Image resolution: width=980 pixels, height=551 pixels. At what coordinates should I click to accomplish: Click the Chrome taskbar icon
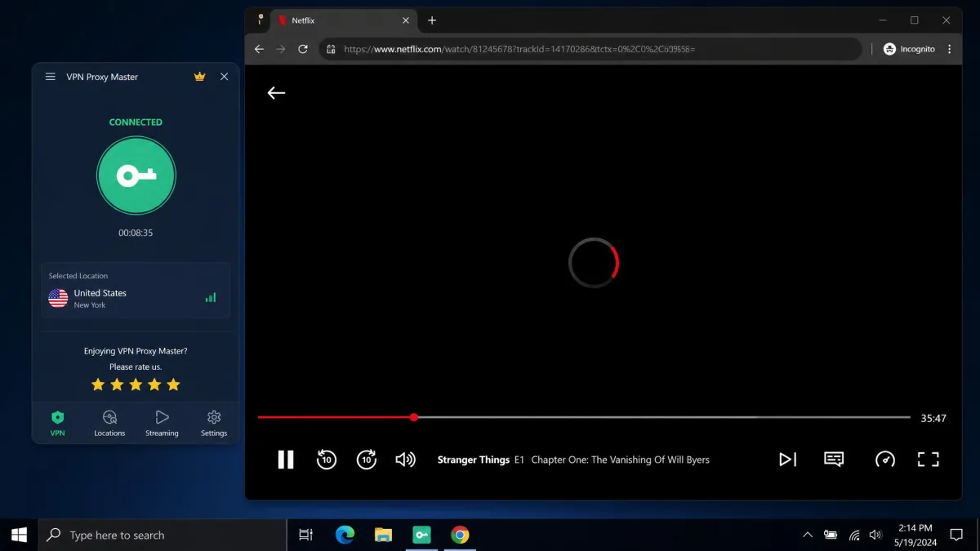coord(460,535)
